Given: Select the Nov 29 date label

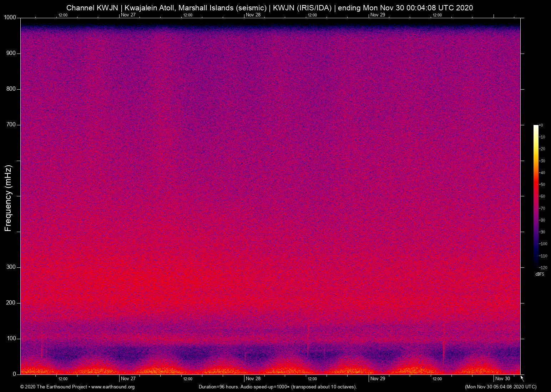Looking at the screenshot, I should click(378, 379).
